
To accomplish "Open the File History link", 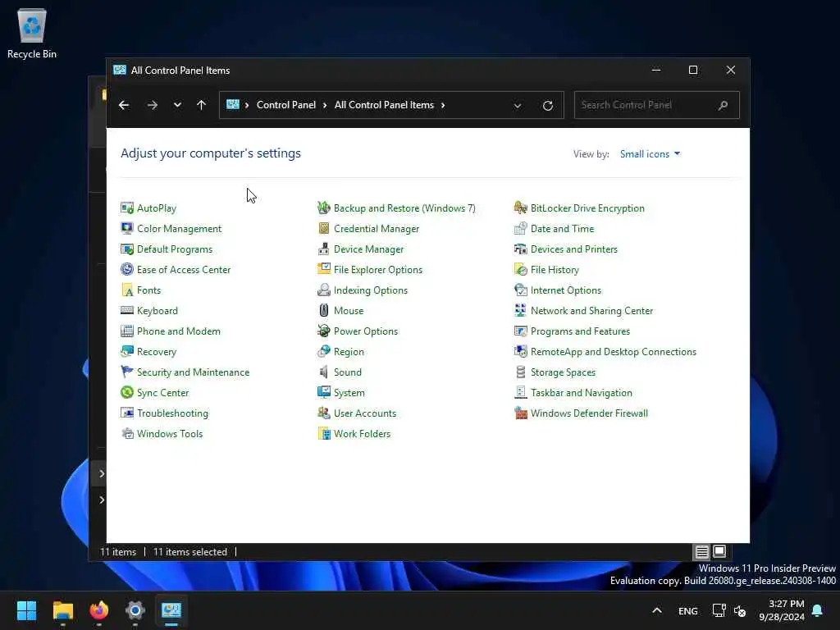I will pos(555,269).
